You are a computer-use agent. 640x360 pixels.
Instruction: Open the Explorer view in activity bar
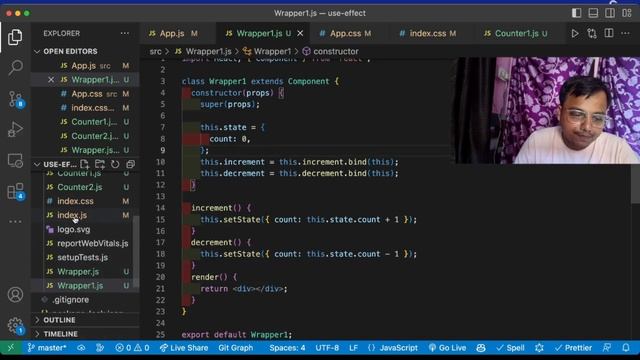click(15, 37)
